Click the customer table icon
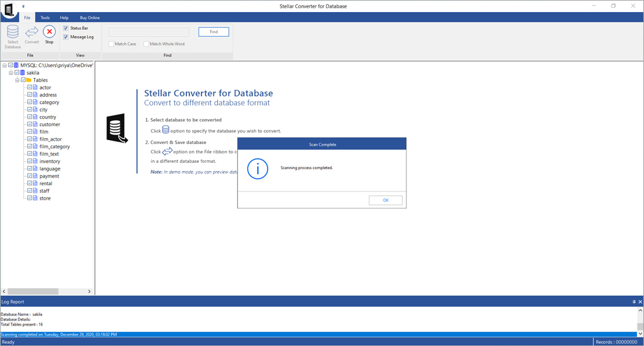Viewport: 644px width, 346px height. (x=35, y=124)
